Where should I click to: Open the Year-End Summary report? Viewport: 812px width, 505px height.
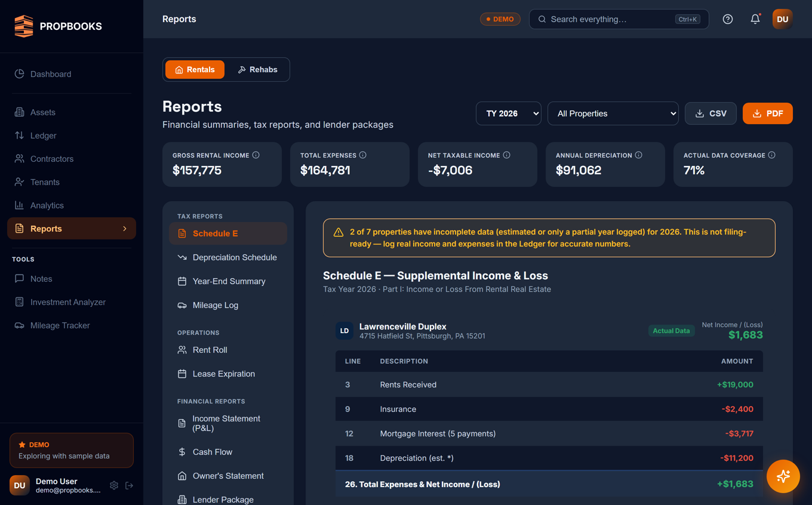(x=228, y=281)
